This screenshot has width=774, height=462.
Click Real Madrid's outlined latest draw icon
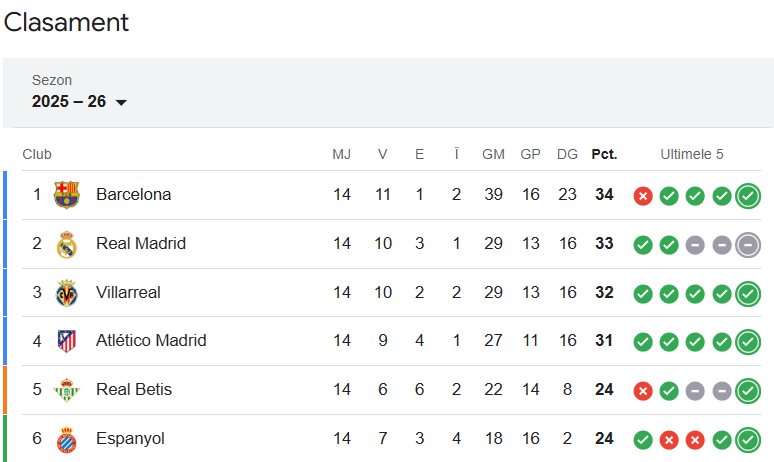pos(747,244)
